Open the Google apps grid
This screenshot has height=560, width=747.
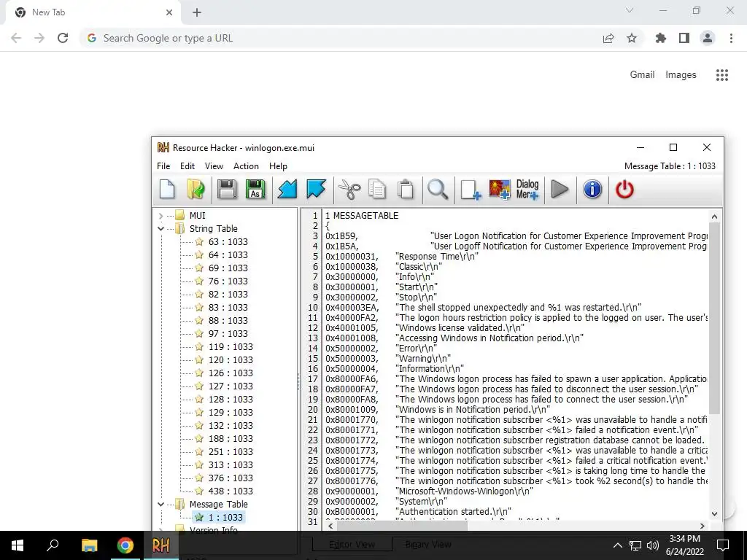point(722,75)
